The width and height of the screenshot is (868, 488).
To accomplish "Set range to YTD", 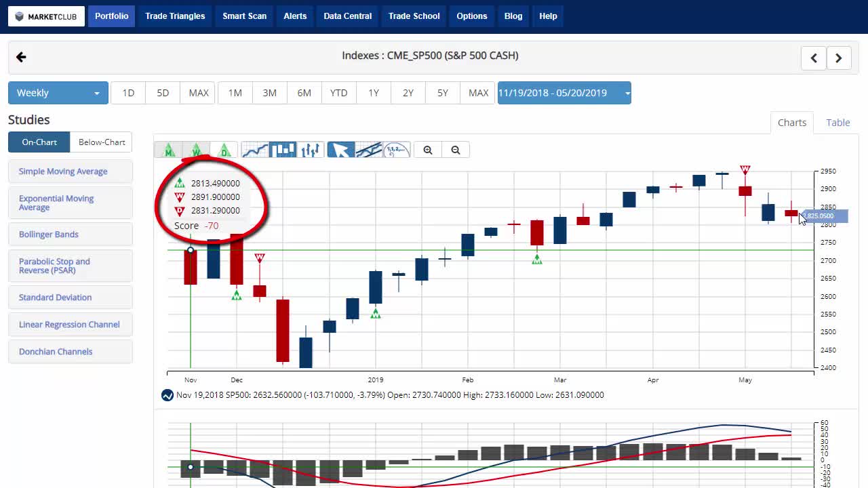I will (x=339, y=93).
